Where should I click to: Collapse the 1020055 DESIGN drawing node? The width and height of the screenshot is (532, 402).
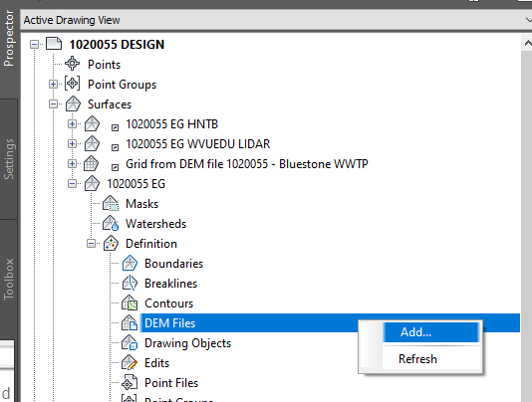(34, 44)
